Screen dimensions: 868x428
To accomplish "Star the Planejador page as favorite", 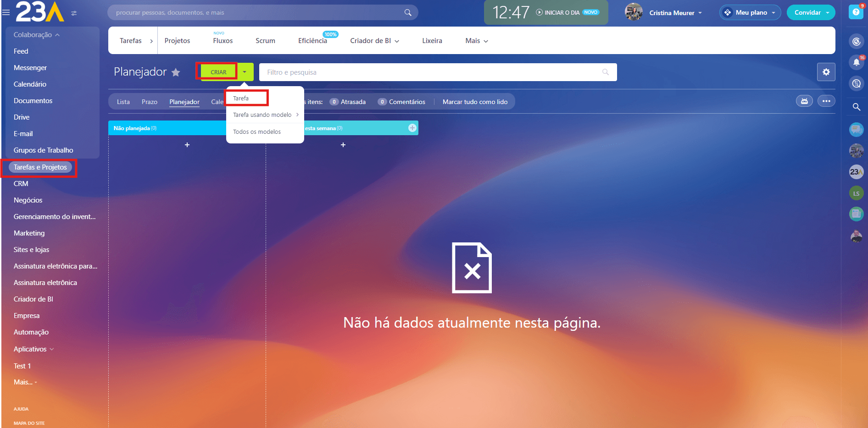I will point(176,72).
